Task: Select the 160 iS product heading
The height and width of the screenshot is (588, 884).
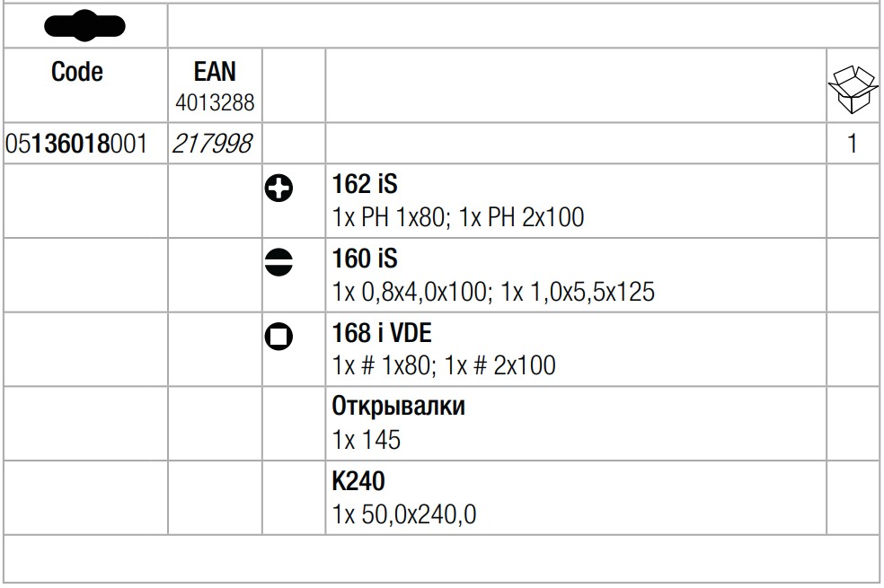Action: point(365,259)
